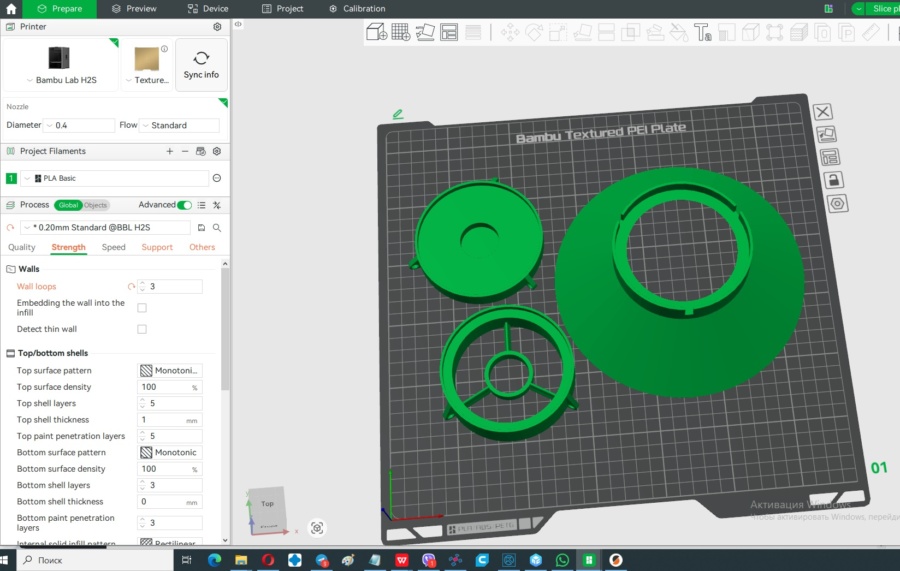This screenshot has width=900, height=571.
Task: Expand the Top surface pattern dropdown
Action: click(x=170, y=370)
